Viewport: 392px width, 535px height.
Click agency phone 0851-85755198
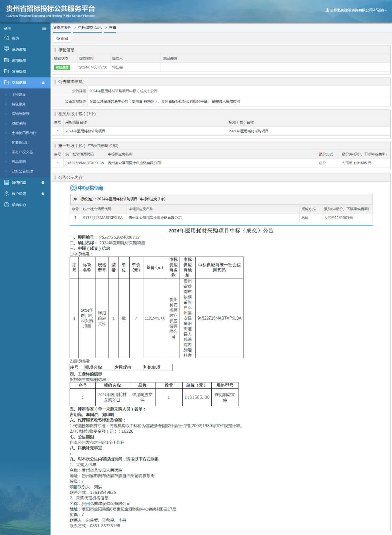[105, 526]
